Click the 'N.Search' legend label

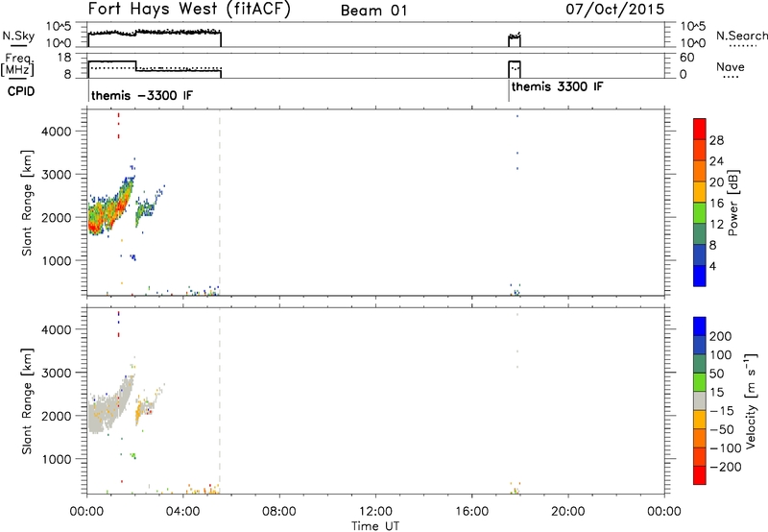[x=741, y=36]
